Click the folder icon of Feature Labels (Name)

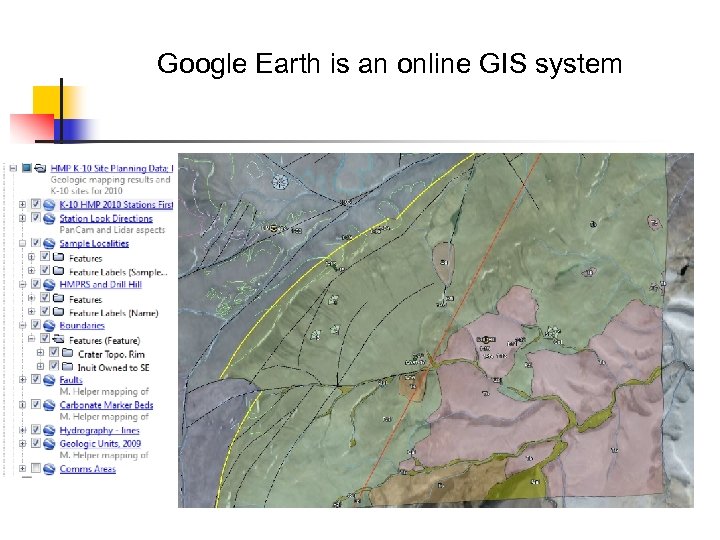[59, 312]
